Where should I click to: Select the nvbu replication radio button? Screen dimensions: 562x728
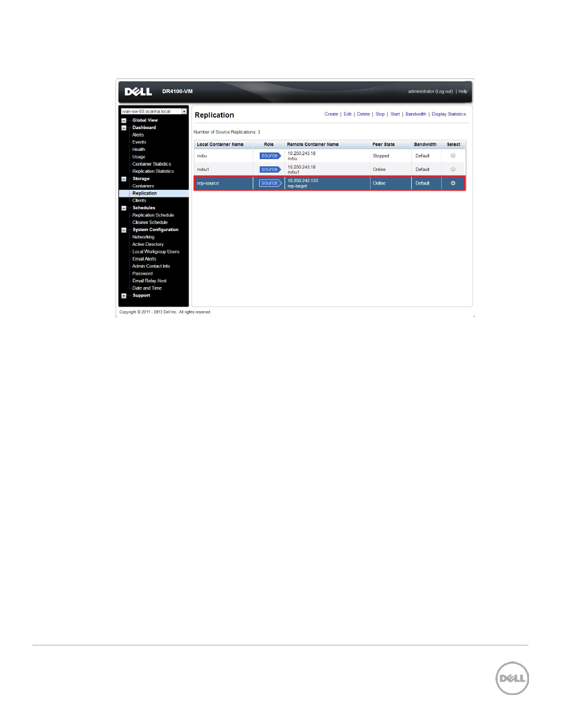(453, 156)
